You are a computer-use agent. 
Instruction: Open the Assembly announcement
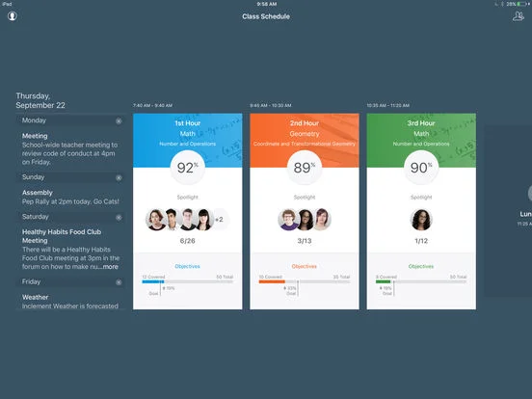click(70, 198)
